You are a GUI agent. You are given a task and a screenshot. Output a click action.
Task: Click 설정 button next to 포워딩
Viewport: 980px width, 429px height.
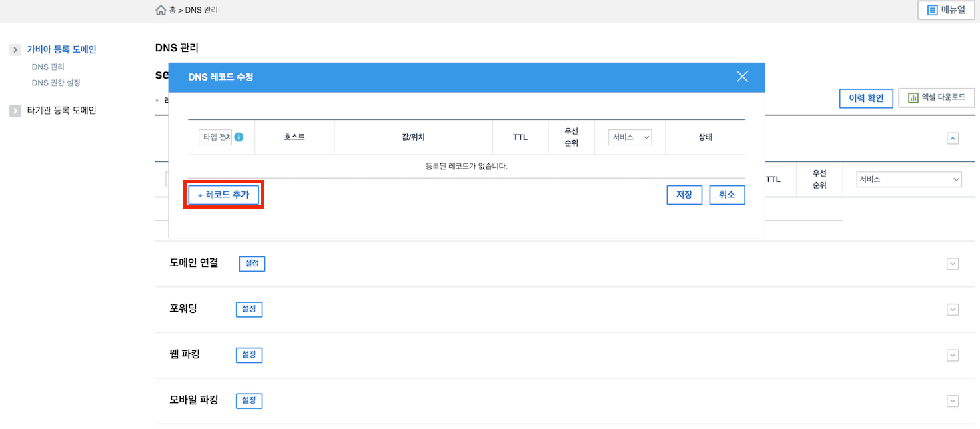tap(249, 310)
